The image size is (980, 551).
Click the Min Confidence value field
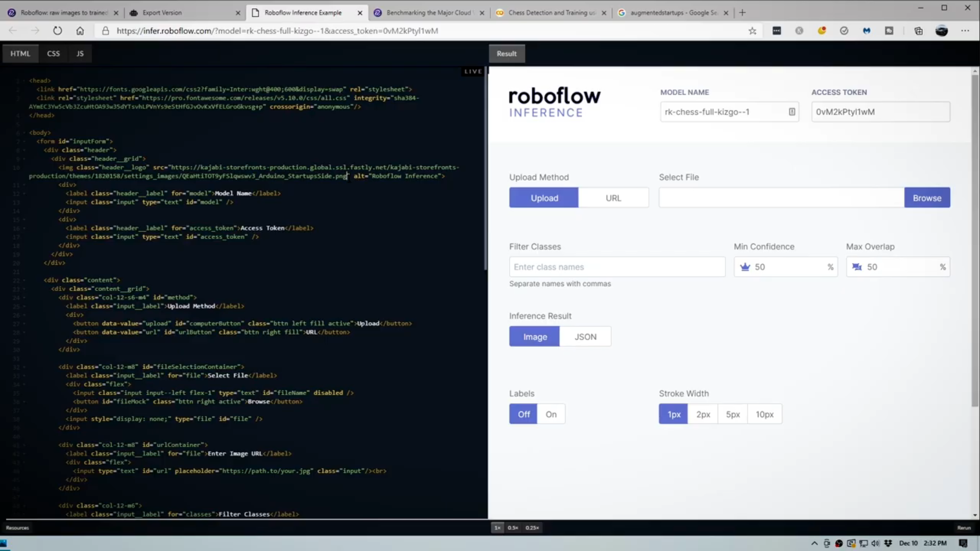[786, 267]
